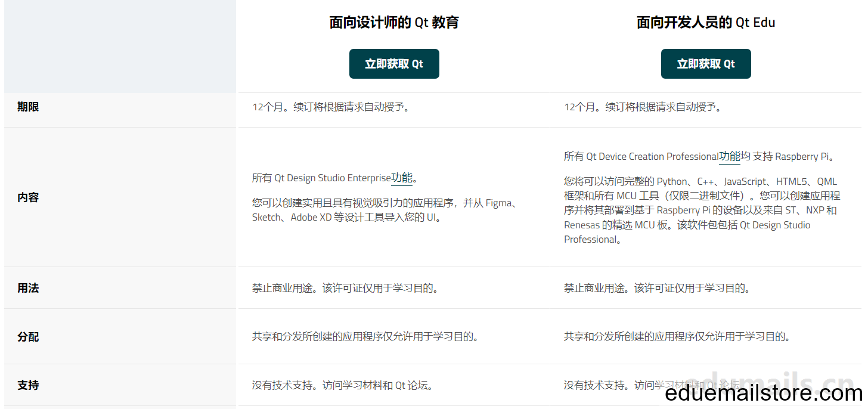This screenshot has width=868, height=409.
Task: Click 12个月 text in designer column
Action: tap(333, 107)
